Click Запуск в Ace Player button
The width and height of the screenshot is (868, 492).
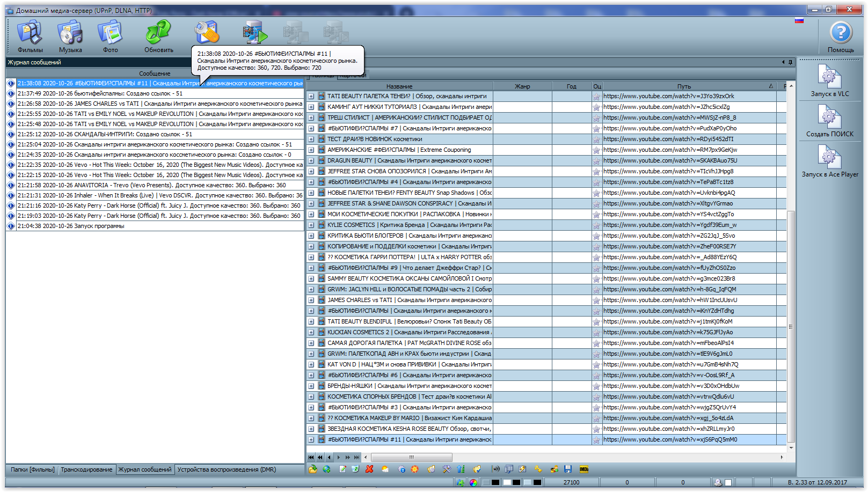point(829,161)
